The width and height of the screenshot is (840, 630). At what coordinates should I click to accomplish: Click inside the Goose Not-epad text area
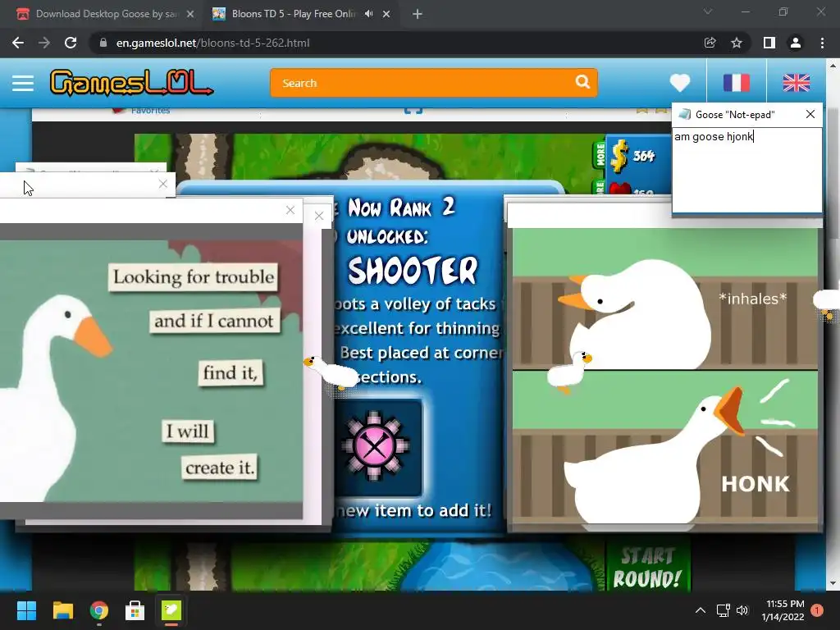tap(746, 171)
